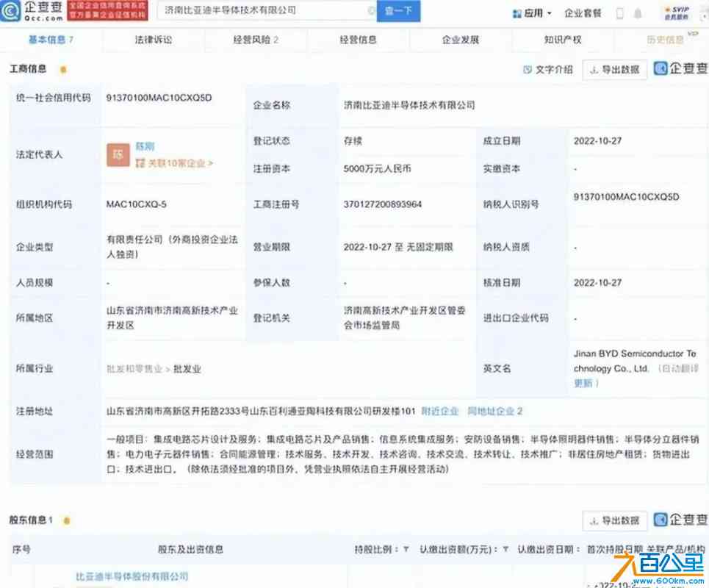Click 成立日期 value 2022-10-27

pyautogui.click(x=598, y=141)
